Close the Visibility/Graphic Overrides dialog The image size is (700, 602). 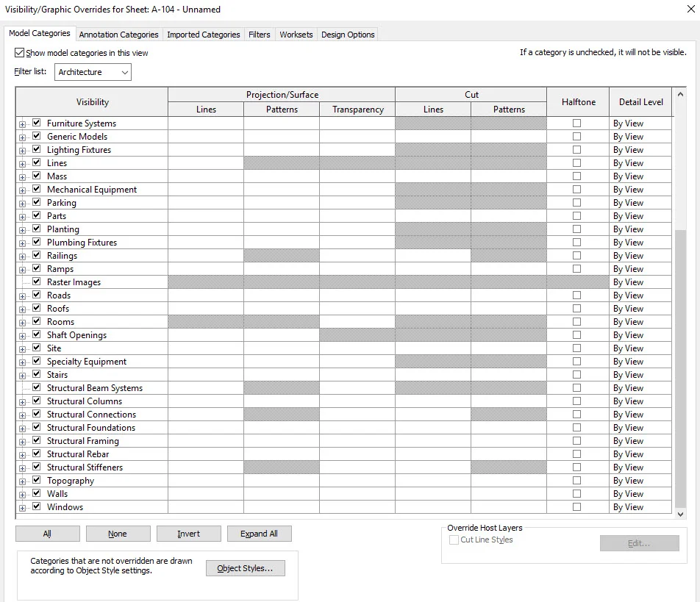tap(690, 9)
